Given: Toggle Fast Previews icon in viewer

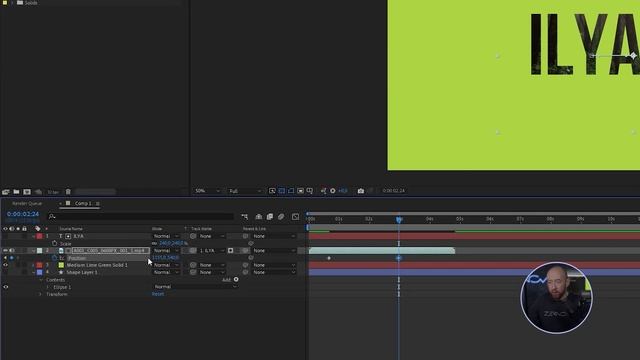Looking at the screenshot, I should [x=272, y=191].
